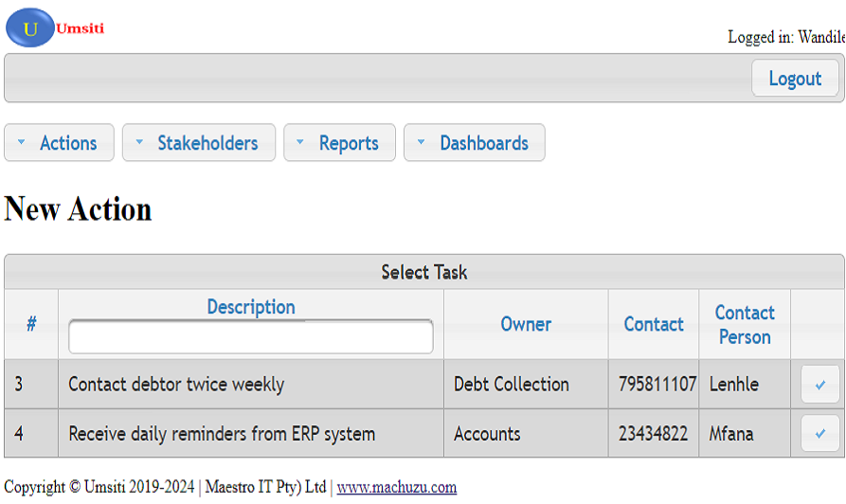
Task: Visit the www.machuzu.com link
Action: coord(396,488)
